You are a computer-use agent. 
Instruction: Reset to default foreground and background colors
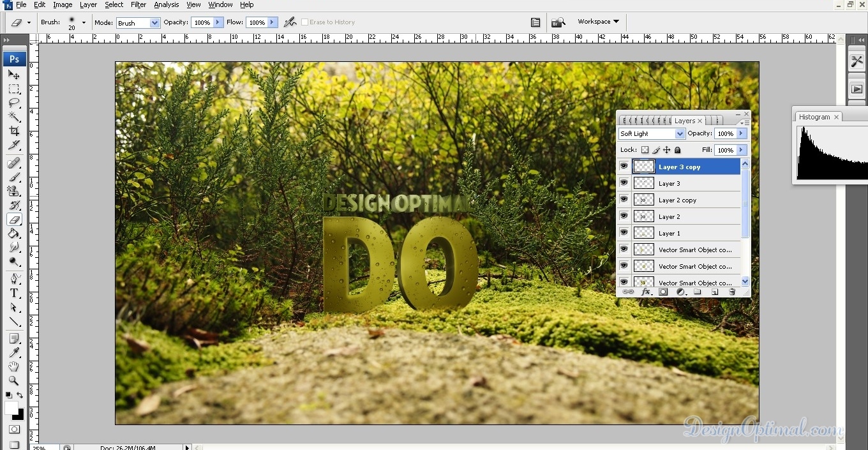click(8, 396)
